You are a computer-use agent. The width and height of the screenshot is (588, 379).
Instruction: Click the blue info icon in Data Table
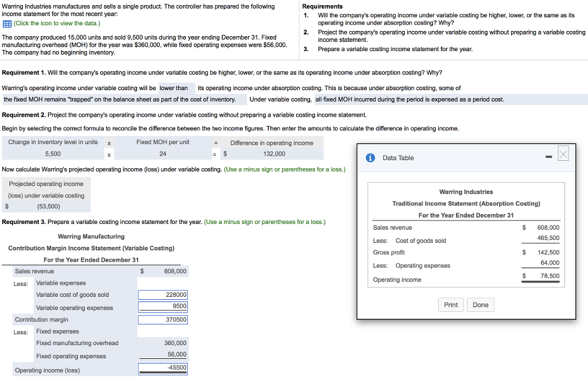click(x=370, y=158)
